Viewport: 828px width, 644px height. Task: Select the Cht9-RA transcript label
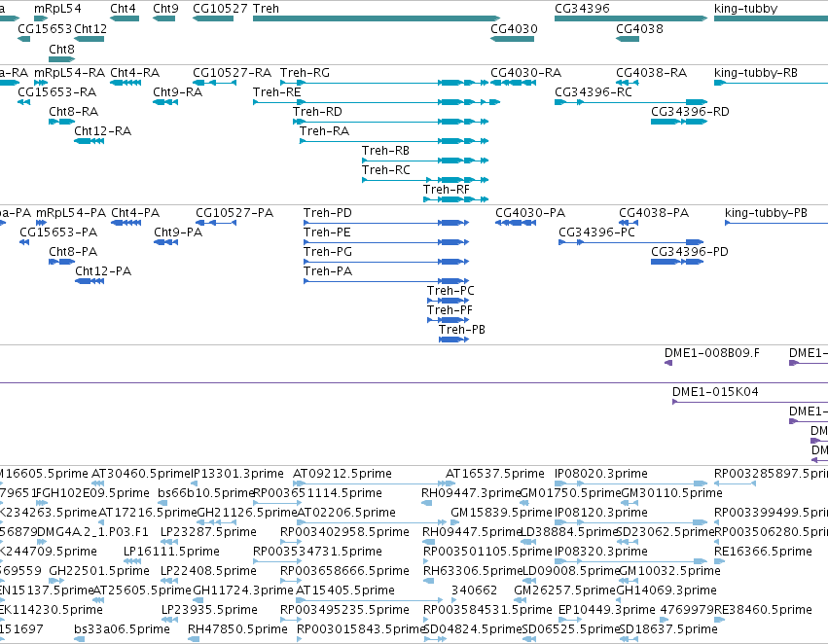(178, 91)
